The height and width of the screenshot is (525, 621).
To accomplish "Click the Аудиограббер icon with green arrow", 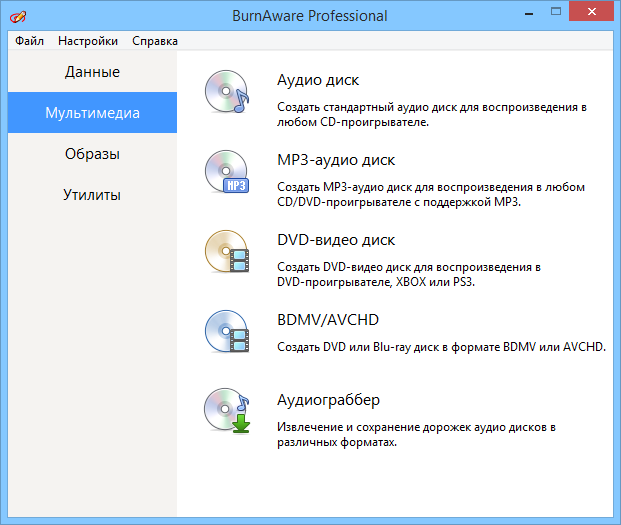I will (225, 413).
